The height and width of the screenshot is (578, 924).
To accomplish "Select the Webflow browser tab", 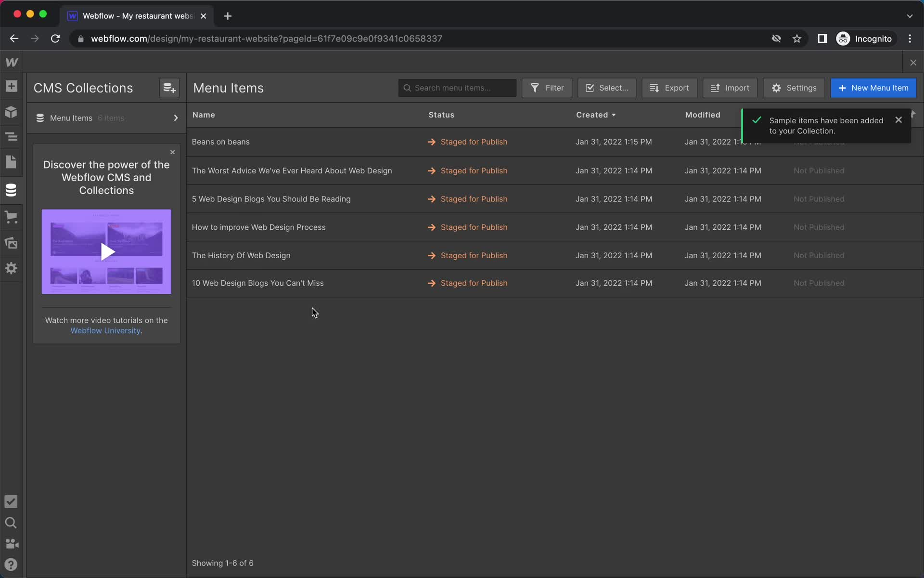I will (137, 16).
